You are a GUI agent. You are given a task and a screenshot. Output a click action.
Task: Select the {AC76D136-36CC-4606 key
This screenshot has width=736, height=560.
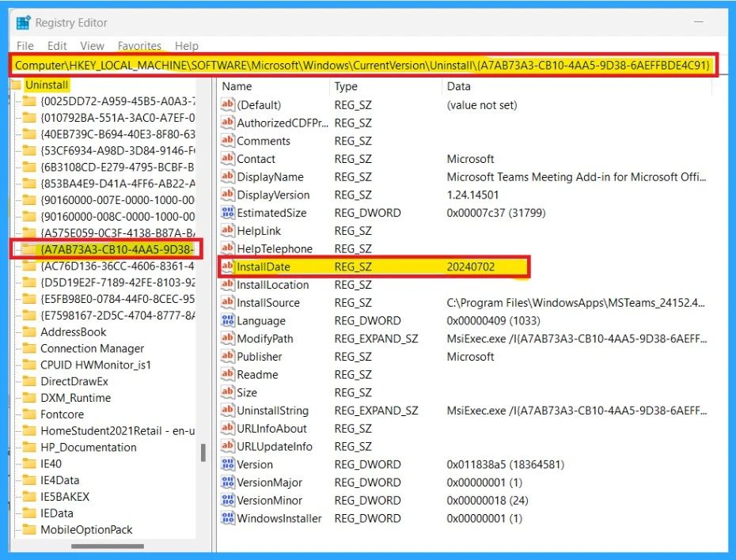(117, 266)
